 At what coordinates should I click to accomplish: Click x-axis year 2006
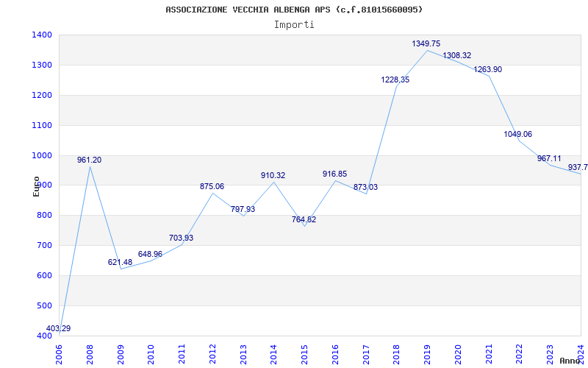tap(60, 355)
